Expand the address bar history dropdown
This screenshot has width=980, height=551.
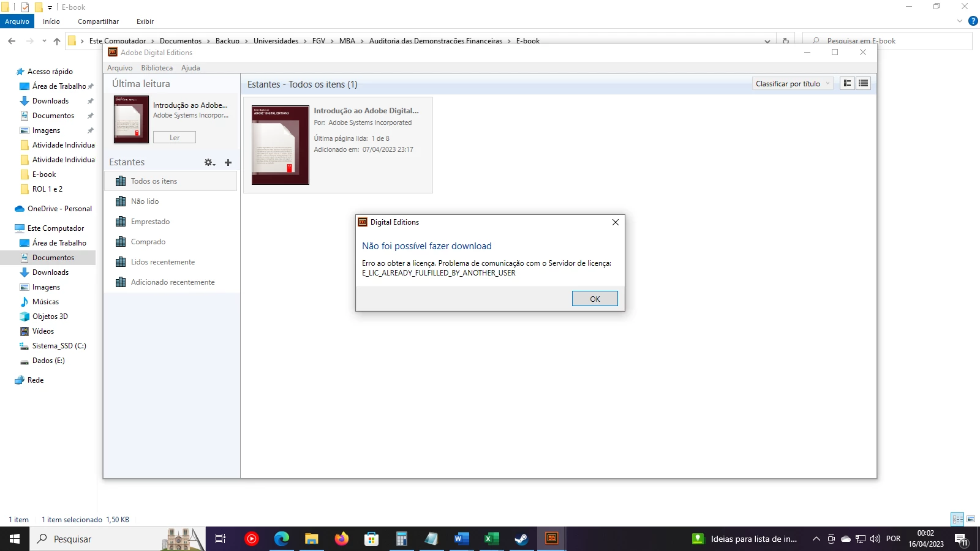point(767,41)
